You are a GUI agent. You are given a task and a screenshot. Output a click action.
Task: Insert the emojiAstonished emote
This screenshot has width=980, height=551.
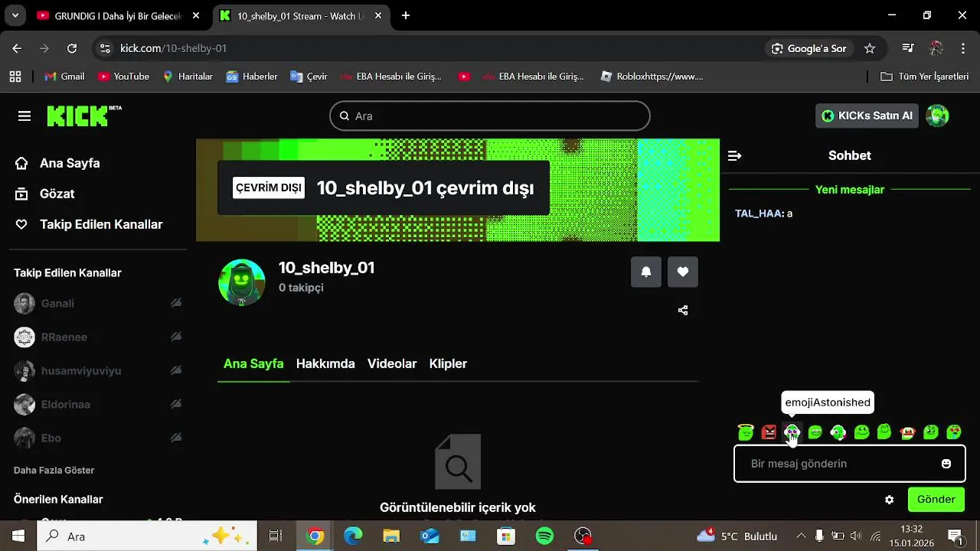[792, 432]
